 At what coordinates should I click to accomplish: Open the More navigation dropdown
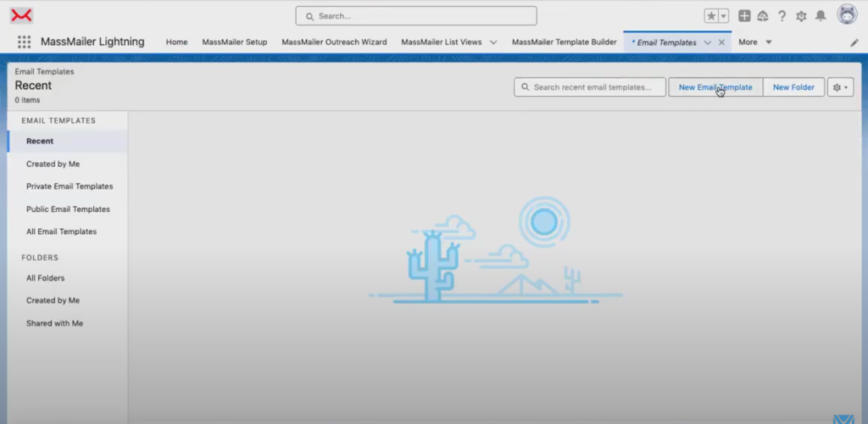pyautogui.click(x=755, y=42)
